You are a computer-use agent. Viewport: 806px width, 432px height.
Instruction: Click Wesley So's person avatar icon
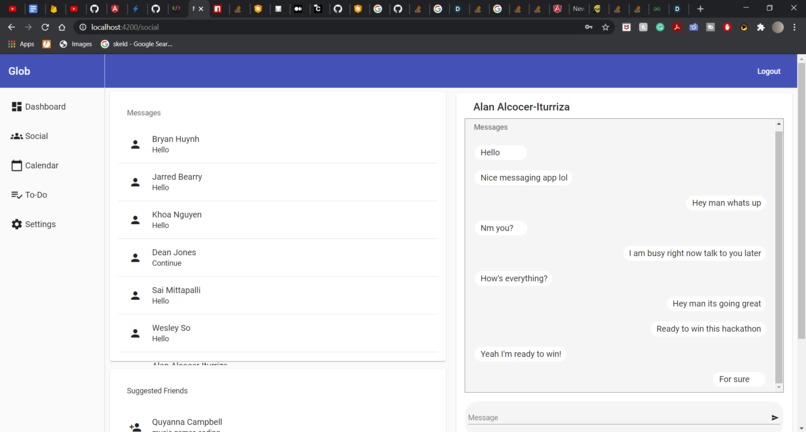click(135, 333)
